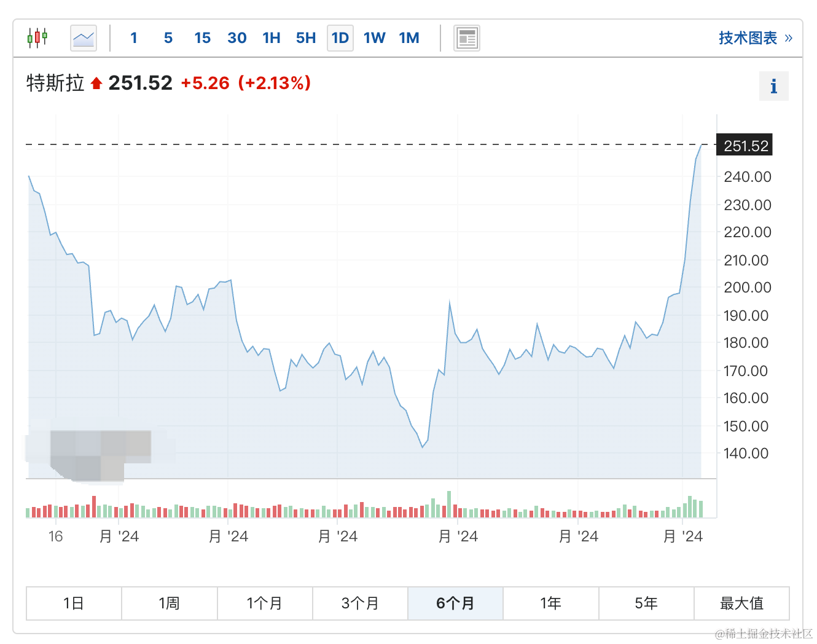Click the red up arrow beside 特斯拉
Viewport: 817px width, 644px height.
[x=96, y=83]
